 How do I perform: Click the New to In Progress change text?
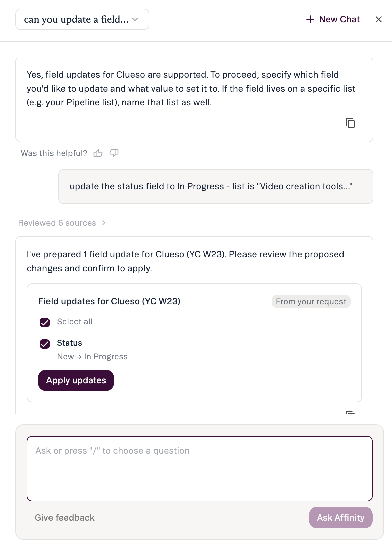(92, 357)
